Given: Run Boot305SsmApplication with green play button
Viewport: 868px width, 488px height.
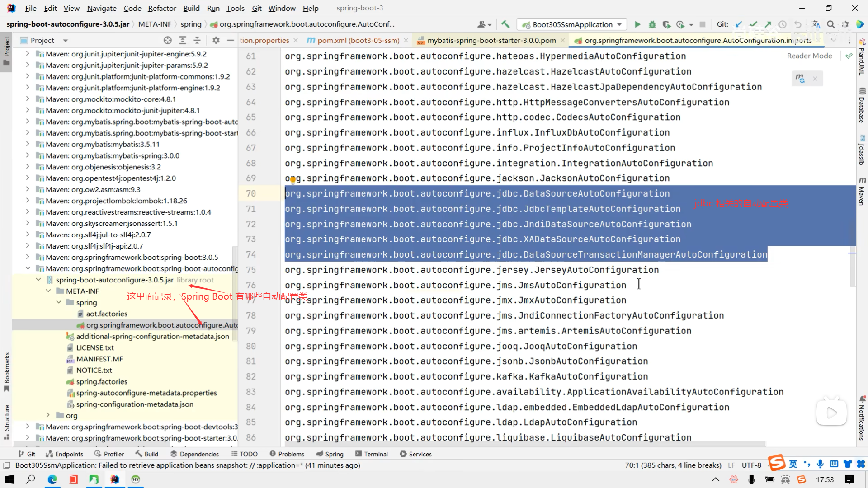Looking at the screenshot, I should [x=637, y=24].
